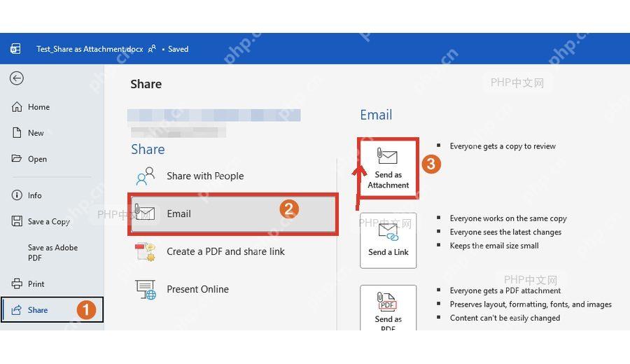
Task: Click the PDF attachment icon
Action: [x=387, y=302]
